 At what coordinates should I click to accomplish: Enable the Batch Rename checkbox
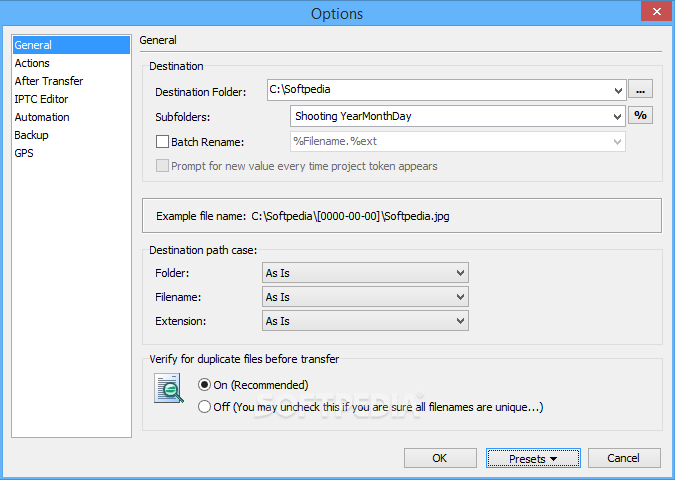tap(162, 142)
